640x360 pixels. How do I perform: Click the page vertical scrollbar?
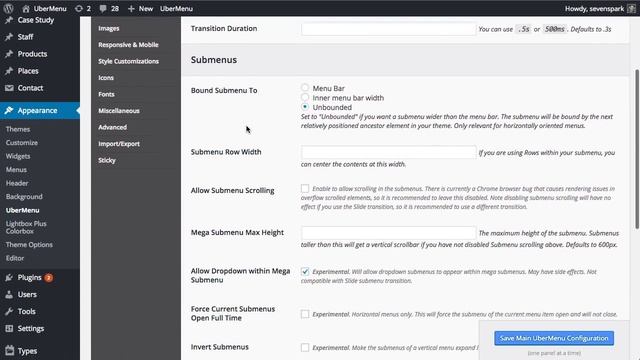[637, 149]
